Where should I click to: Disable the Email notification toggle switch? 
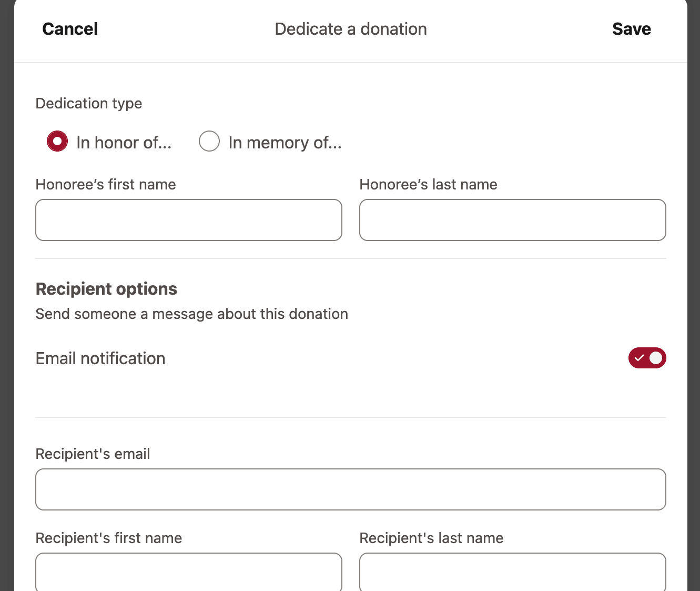647,358
